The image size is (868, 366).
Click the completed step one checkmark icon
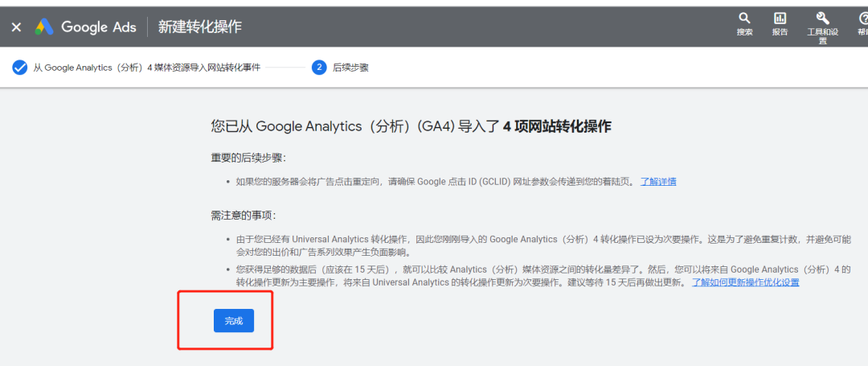20,68
